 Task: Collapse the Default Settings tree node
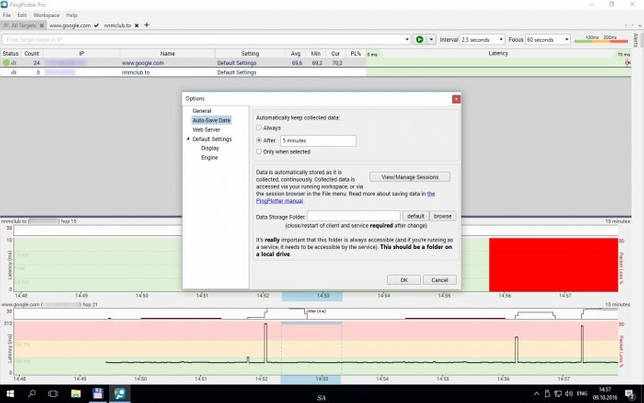pyautogui.click(x=188, y=139)
